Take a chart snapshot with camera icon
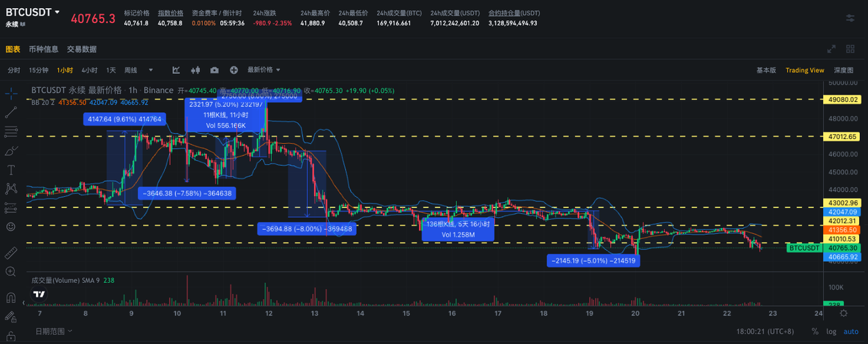The image size is (868, 344). click(x=214, y=70)
